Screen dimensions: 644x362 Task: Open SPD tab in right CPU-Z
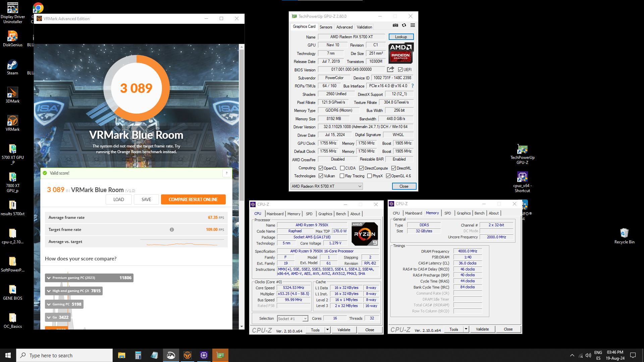(447, 213)
